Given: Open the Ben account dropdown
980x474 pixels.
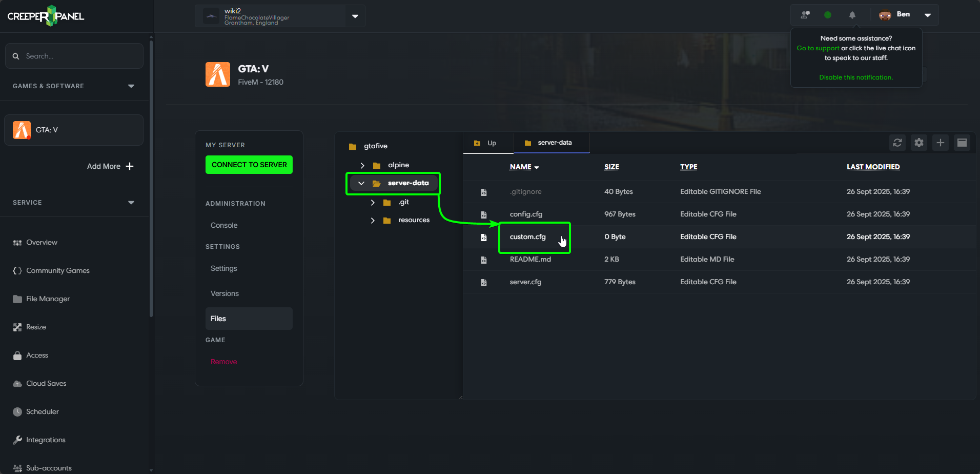Looking at the screenshot, I should click(928, 14).
